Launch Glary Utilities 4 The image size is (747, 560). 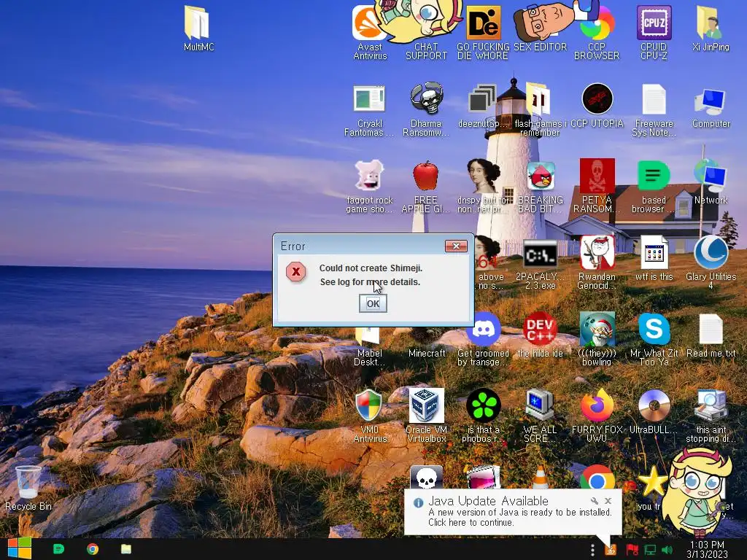711,262
